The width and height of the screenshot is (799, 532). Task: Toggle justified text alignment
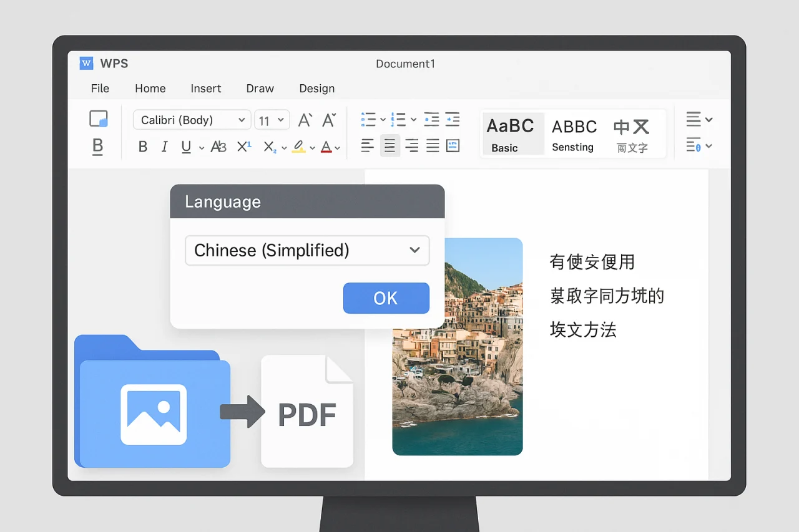pos(432,146)
